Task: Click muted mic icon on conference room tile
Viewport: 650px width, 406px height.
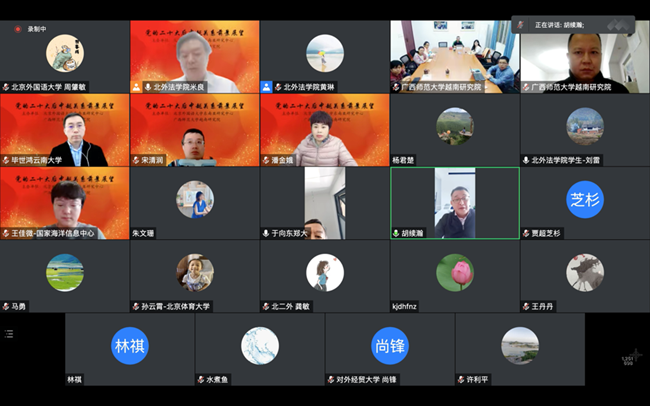Action: click(396, 87)
